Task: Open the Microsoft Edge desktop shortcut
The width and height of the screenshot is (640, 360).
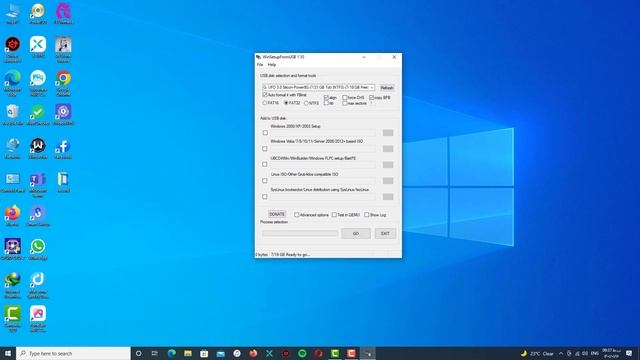Action: click(13, 82)
